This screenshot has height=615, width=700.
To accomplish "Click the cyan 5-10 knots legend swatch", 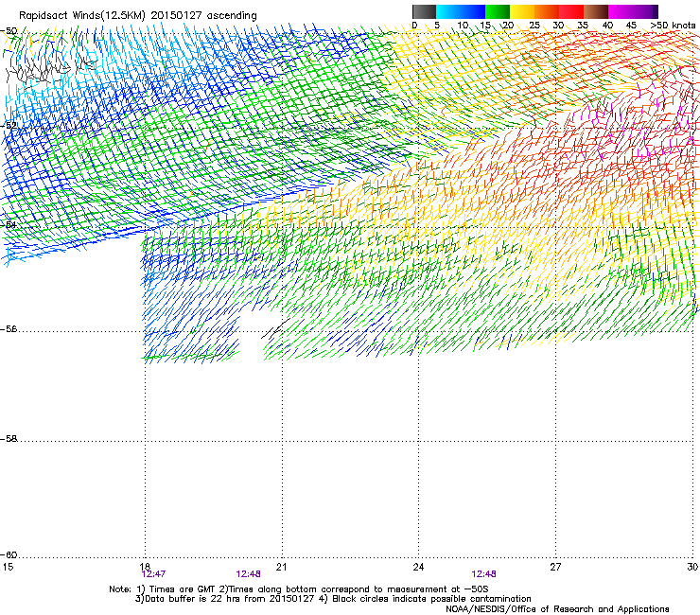I will coord(448,11).
